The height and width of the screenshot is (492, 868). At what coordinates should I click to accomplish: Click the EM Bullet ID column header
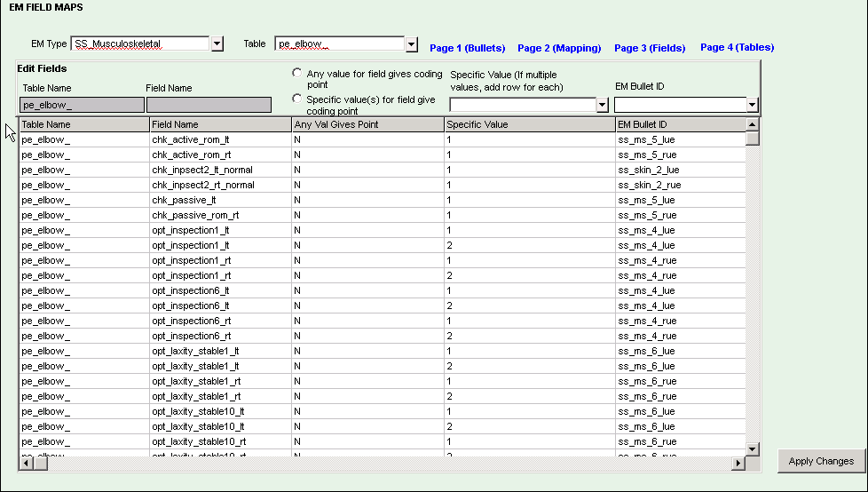[x=681, y=124]
